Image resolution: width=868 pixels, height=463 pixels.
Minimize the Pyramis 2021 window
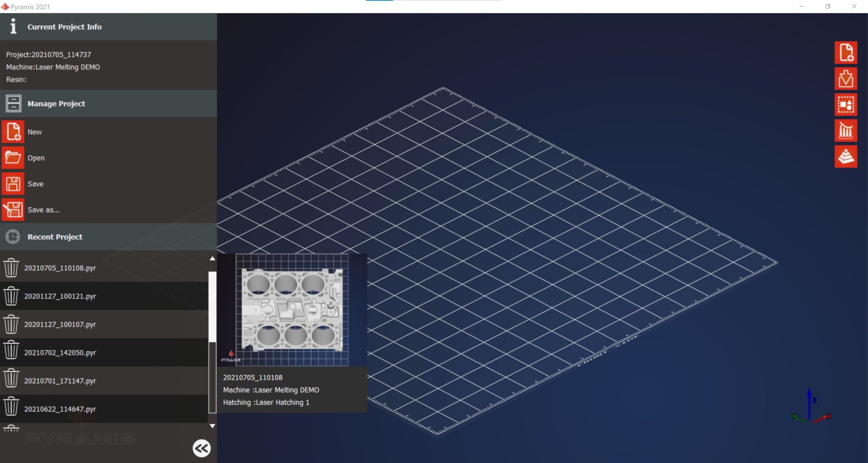pos(802,6)
